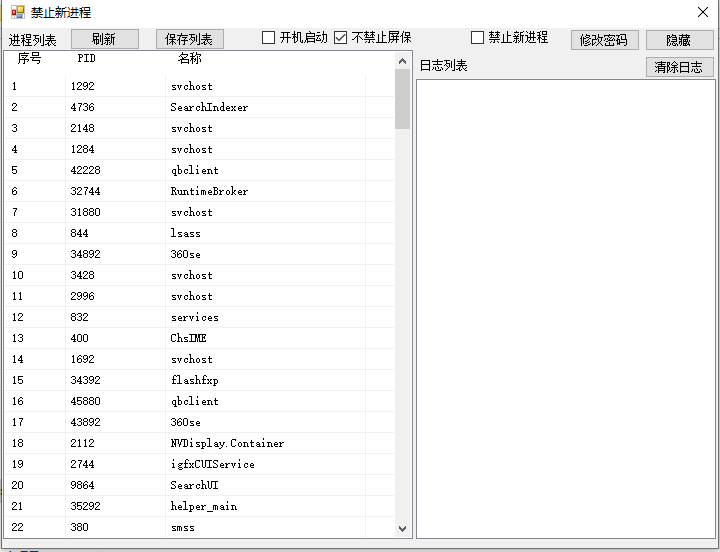Select the lsass process row
Screen dimensions: 720x552
click(200, 233)
